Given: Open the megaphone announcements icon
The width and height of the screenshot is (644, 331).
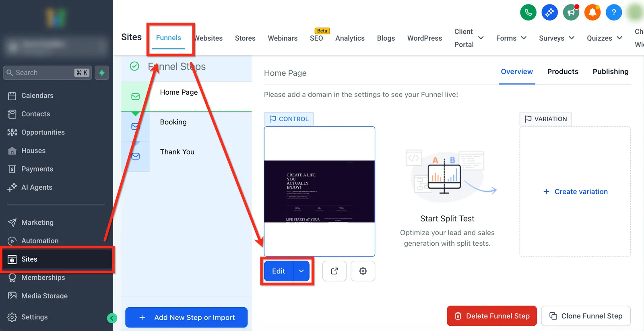Looking at the screenshot, I should [x=571, y=12].
